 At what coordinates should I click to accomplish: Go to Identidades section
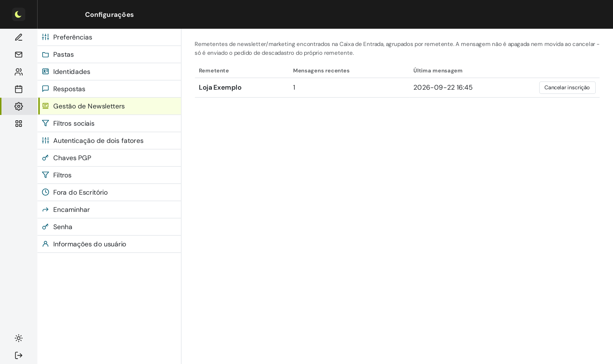(109, 72)
